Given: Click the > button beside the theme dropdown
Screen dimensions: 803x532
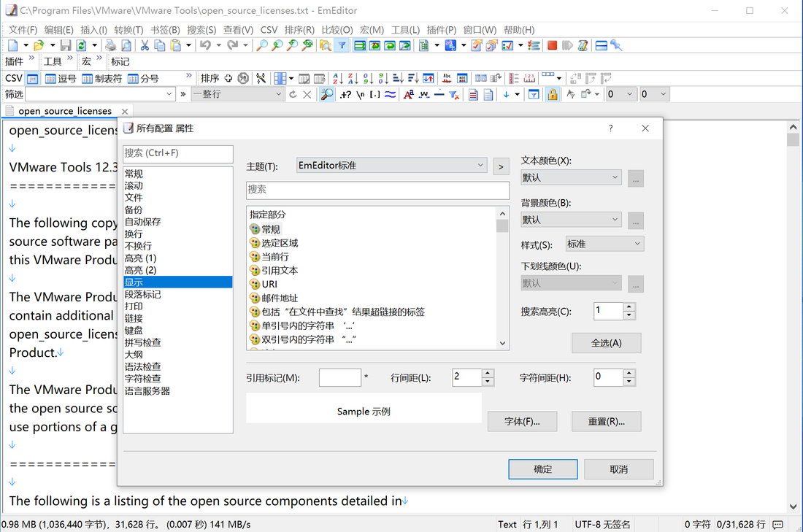Looking at the screenshot, I should (501, 166).
